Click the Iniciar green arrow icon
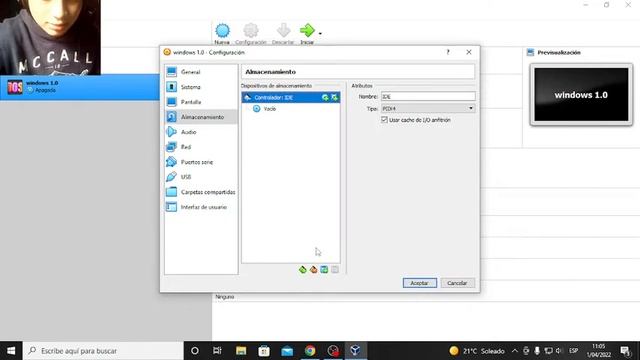 (x=307, y=30)
